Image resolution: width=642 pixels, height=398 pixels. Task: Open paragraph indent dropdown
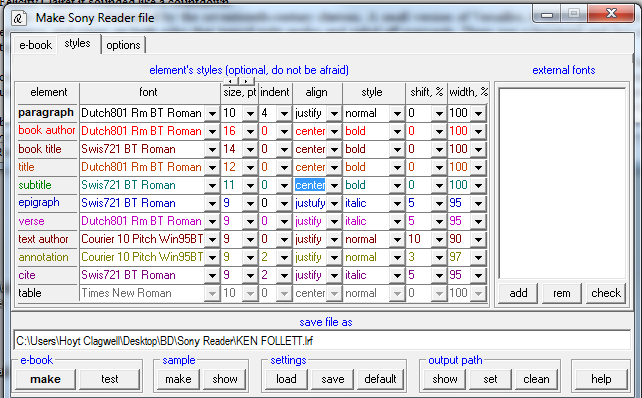click(x=284, y=113)
